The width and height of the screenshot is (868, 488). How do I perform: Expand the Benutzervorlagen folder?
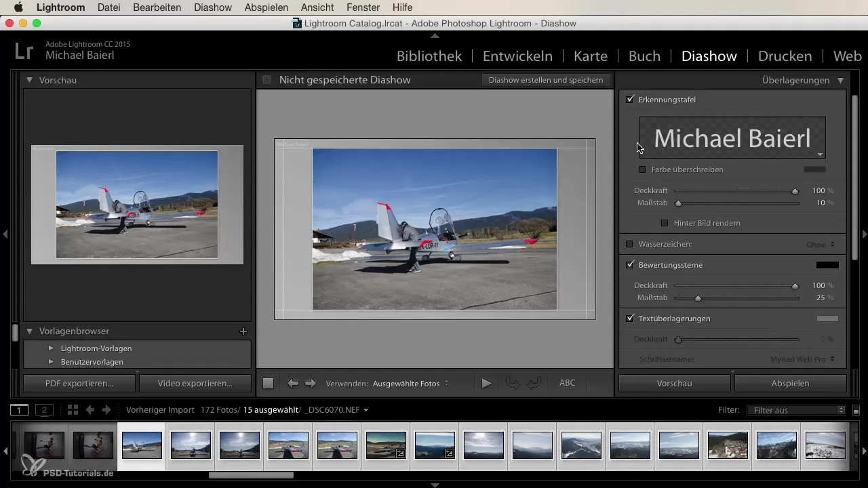[x=51, y=362]
